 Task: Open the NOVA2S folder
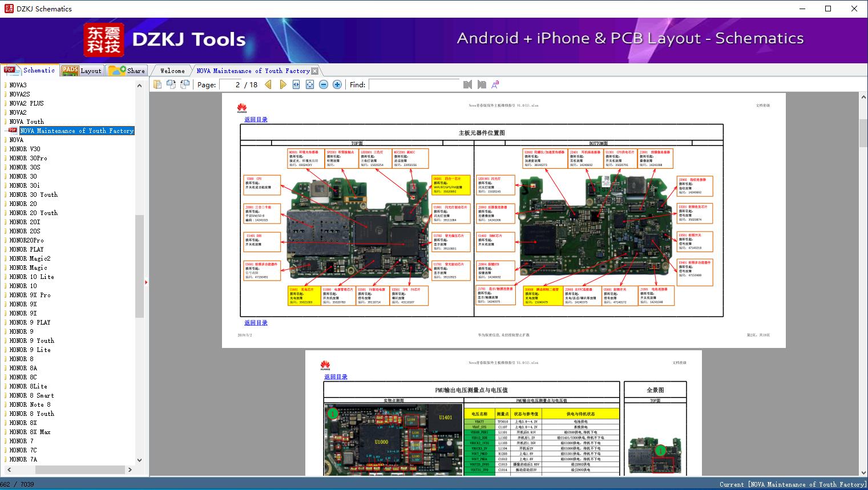[19, 94]
